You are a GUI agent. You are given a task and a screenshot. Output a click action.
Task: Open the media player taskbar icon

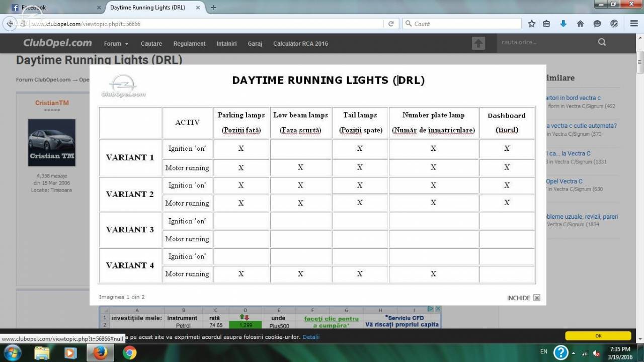tap(71, 352)
